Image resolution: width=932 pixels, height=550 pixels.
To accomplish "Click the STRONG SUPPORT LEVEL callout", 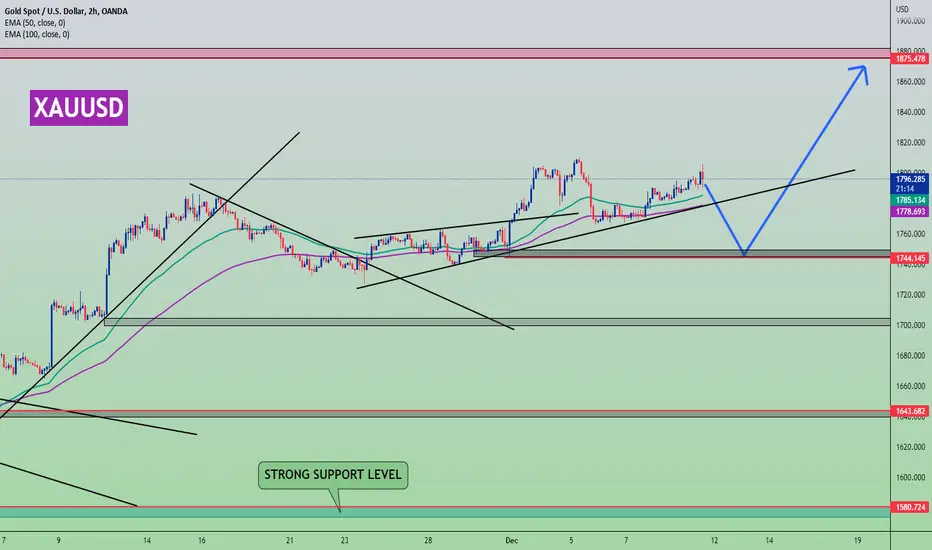I will click(333, 474).
